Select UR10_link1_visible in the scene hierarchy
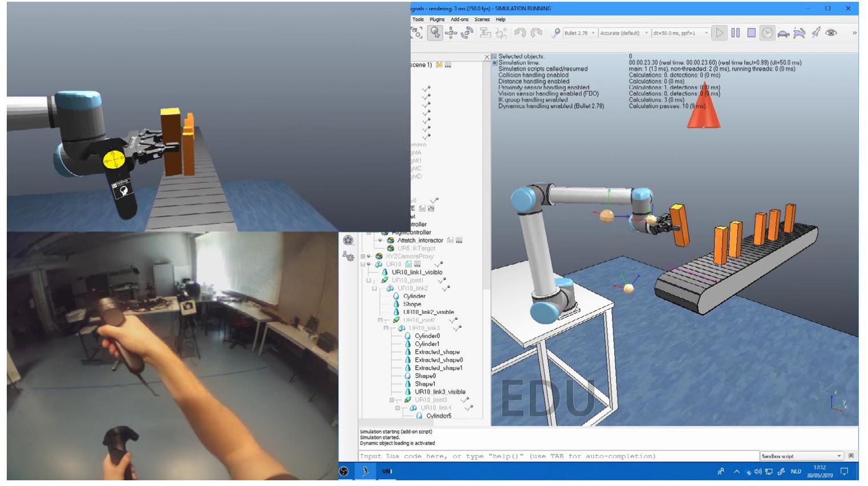Screen dimensions: 868x486 (416, 272)
